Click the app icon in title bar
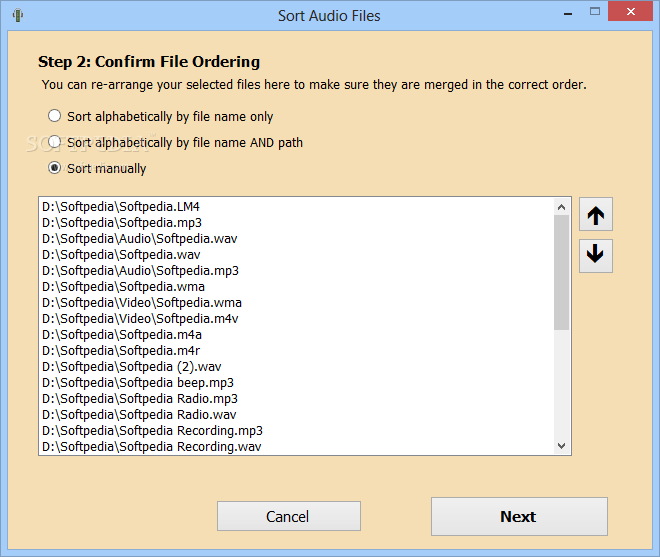 pos(18,16)
